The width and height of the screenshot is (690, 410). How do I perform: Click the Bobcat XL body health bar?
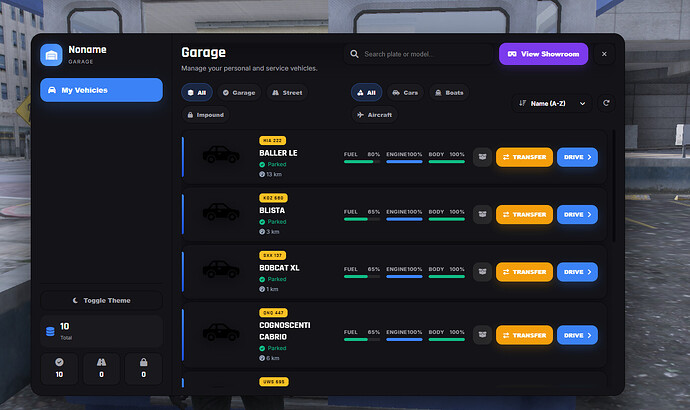coord(447,277)
